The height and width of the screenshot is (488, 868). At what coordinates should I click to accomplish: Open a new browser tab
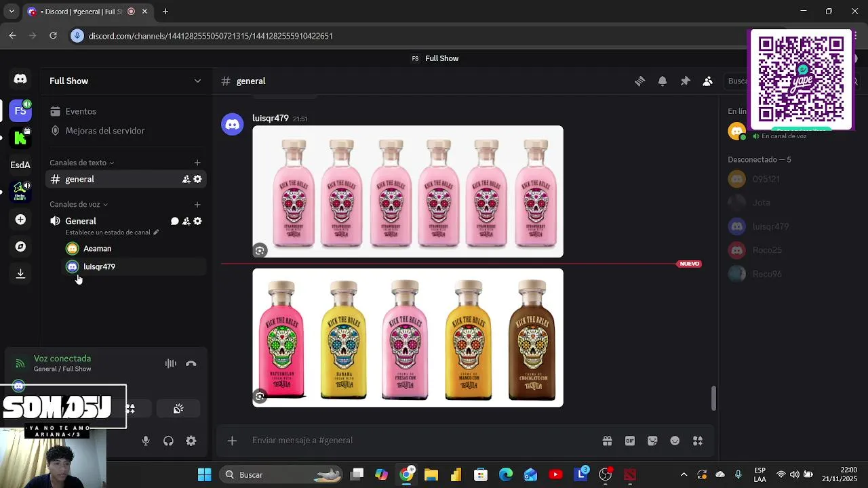[165, 12]
